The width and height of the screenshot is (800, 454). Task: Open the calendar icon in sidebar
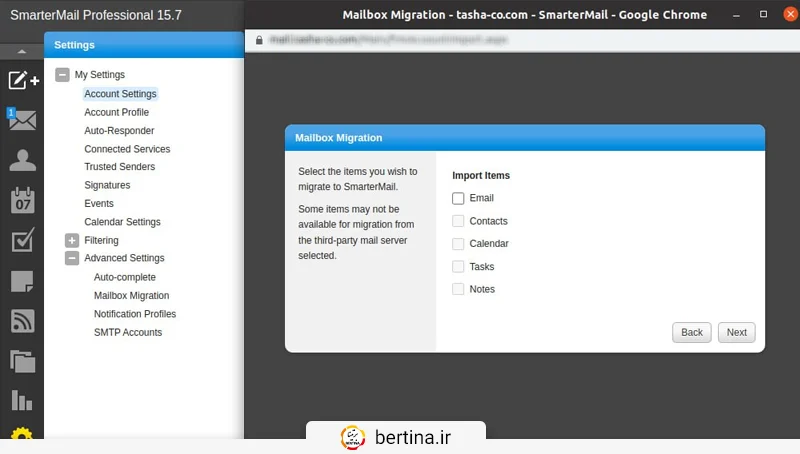tap(22, 201)
